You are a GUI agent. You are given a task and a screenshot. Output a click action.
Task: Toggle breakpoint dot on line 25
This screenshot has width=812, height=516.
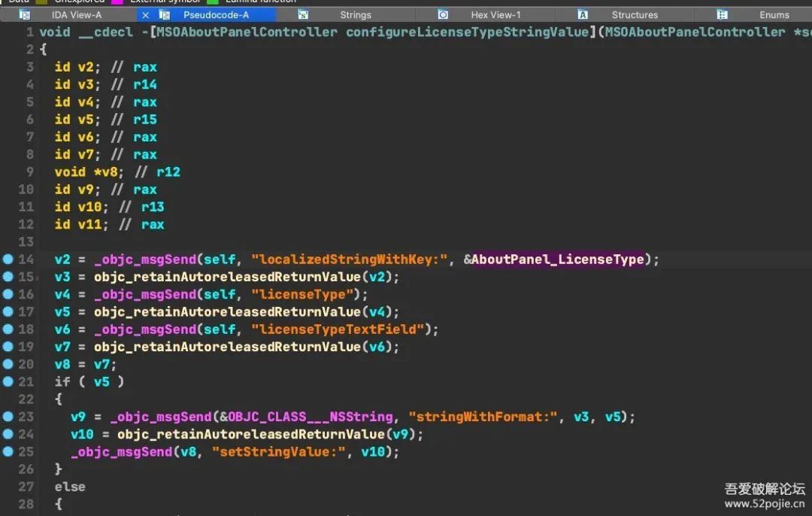pos(8,452)
